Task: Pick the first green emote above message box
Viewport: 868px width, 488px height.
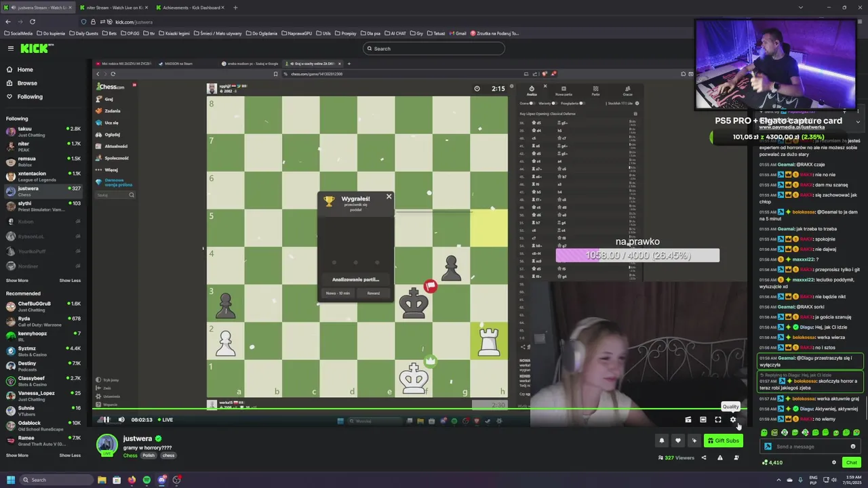Action: (x=764, y=432)
